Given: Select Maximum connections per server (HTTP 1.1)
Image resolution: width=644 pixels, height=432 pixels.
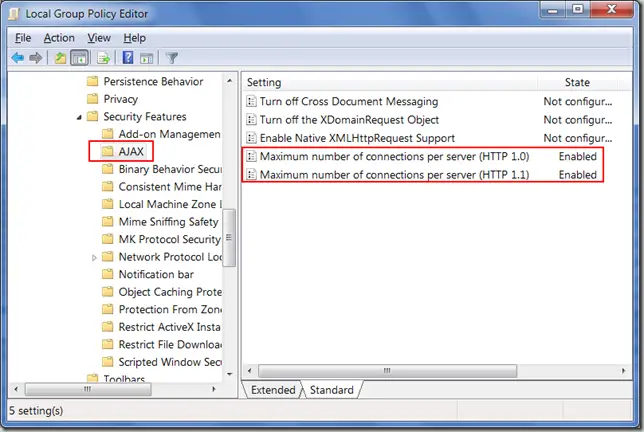Looking at the screenshot, I should click(394, 175).
